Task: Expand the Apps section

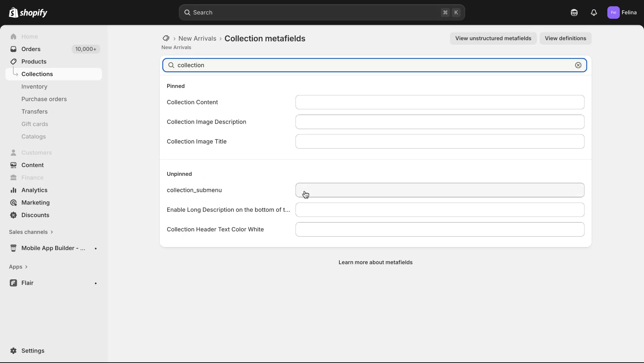Action: 19,267
